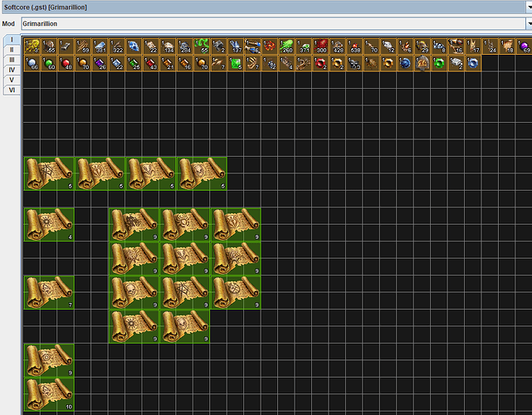Click the component stack numbered 371

(304, 46)
